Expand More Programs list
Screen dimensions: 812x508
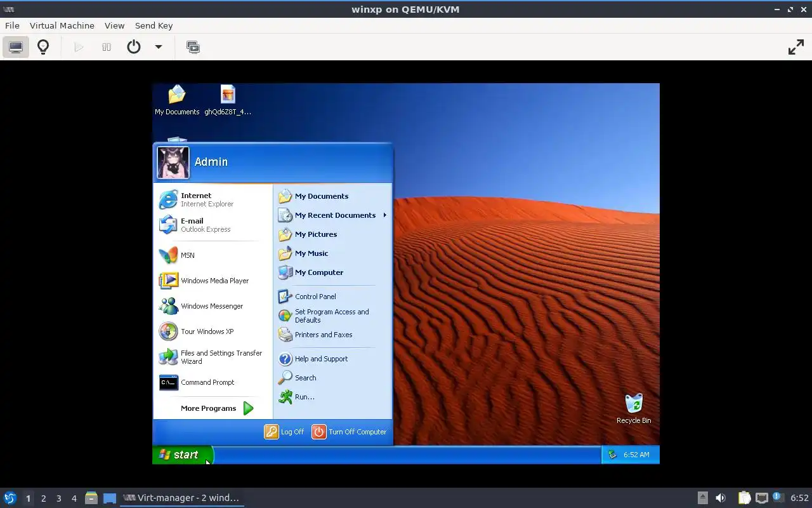pyautogui.click(x=217, y=408)
